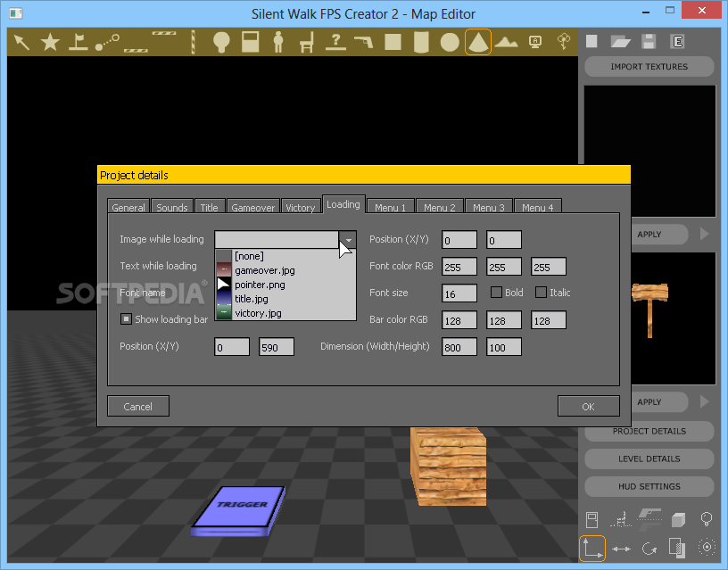728x570 pixels.
Task: Click the IMPORT TEXTURES button
Action: (649, 66)
